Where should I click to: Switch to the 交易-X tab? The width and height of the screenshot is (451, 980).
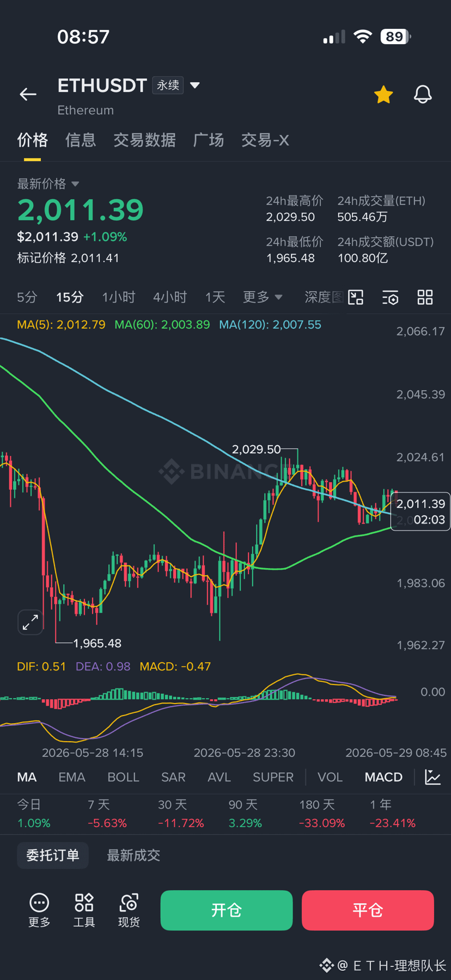pos(265,140)
